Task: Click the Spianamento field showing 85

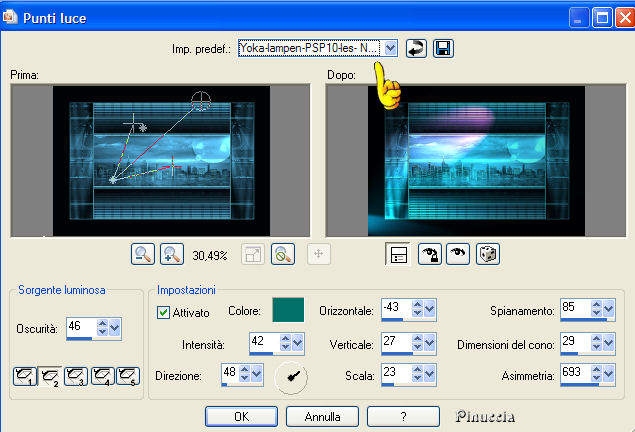Action: [x=575, y=308]
